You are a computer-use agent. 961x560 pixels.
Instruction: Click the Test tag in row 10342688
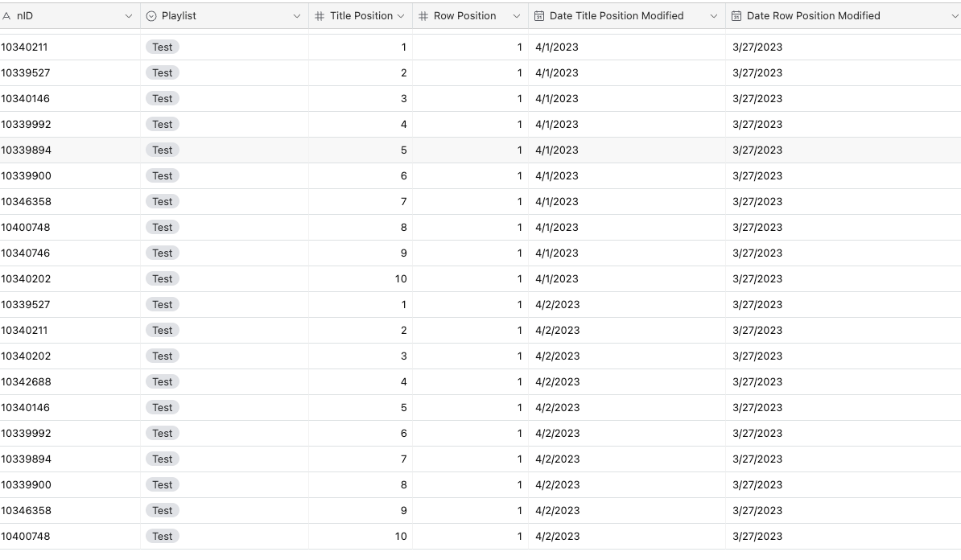(x=163, y=381)
